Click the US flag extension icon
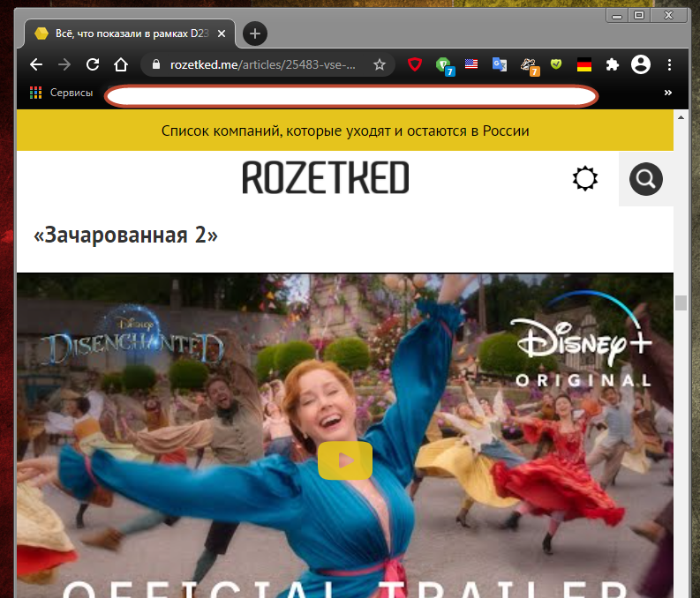700x598 pixels. click(x=471, y=64)
